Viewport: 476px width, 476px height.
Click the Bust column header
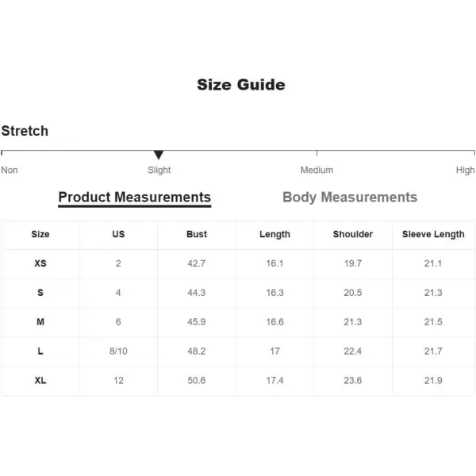coord(197,234)
